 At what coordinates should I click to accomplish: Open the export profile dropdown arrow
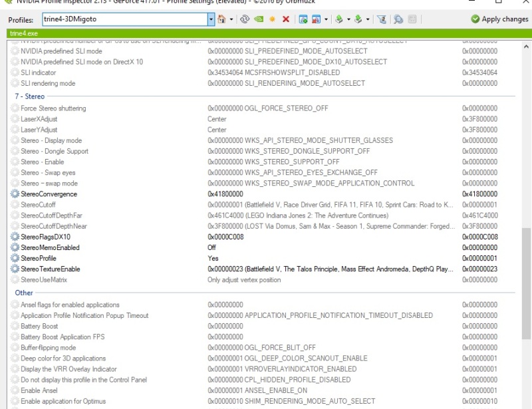coord(348,19)
